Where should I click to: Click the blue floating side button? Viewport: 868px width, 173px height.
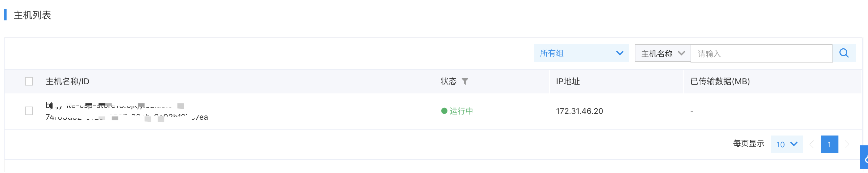pyautogui.click(x=864, y=158)
